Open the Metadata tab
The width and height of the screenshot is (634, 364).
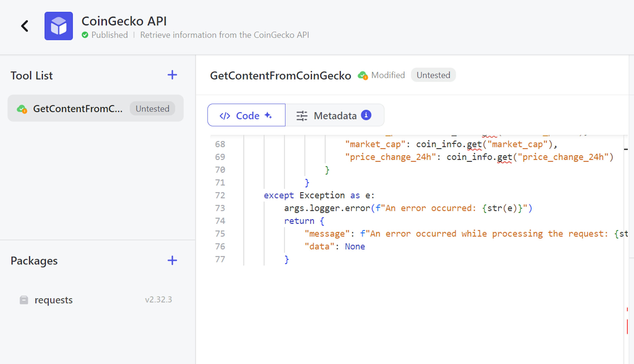click(335, 115)
